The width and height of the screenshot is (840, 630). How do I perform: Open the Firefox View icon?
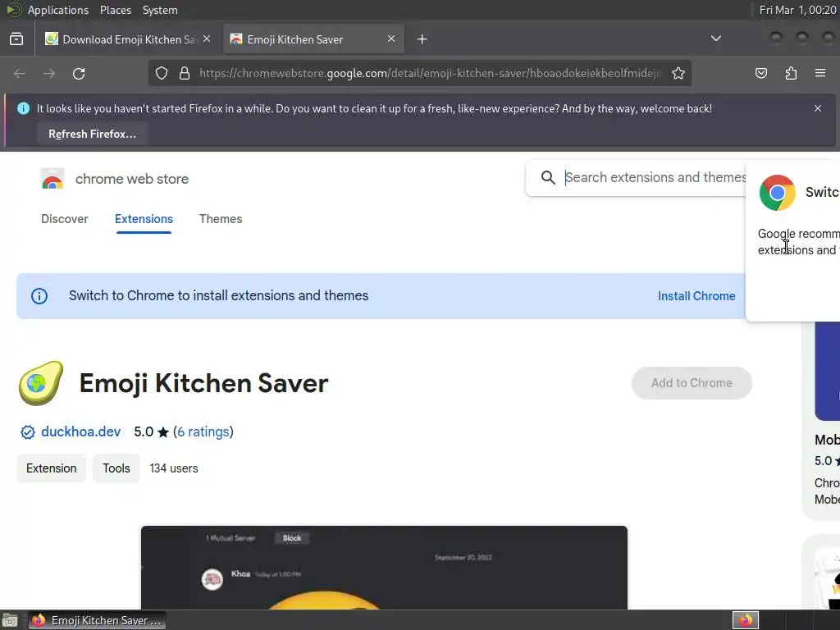click(x=16, y=39)
